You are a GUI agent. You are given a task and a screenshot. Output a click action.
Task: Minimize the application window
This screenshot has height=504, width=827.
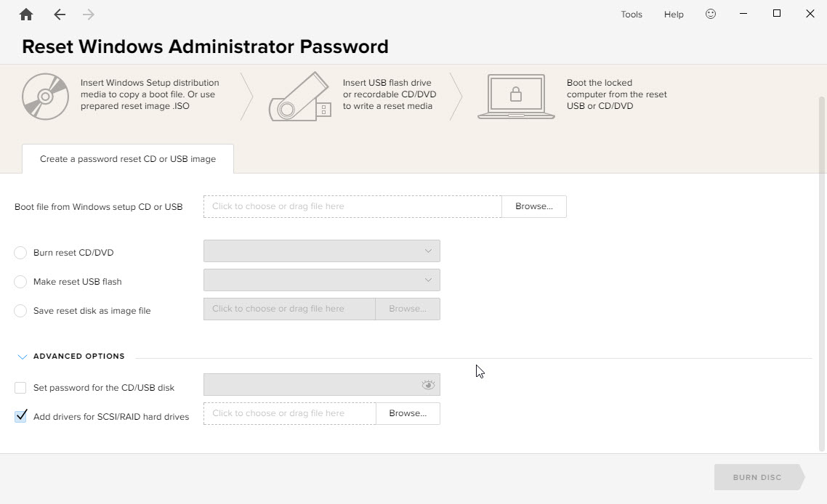pos(743,14)
